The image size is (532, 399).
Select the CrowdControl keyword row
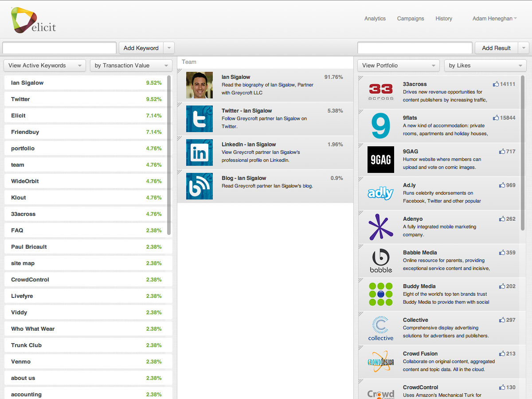[x=88, y=280]
